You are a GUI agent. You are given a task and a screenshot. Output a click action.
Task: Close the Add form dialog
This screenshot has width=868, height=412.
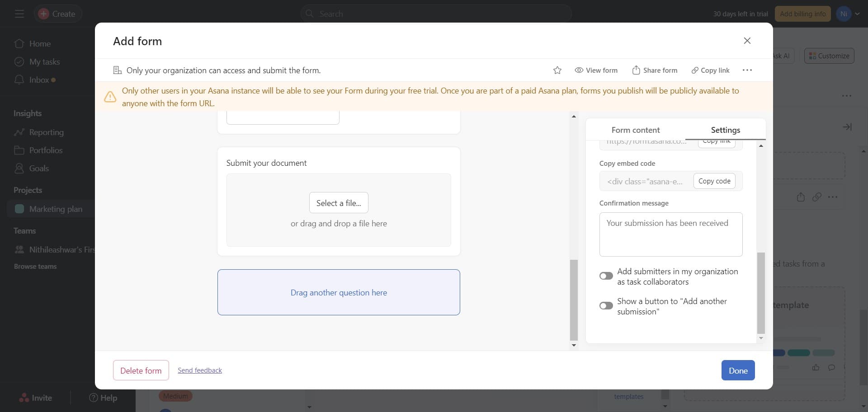[x=747, y=41]
